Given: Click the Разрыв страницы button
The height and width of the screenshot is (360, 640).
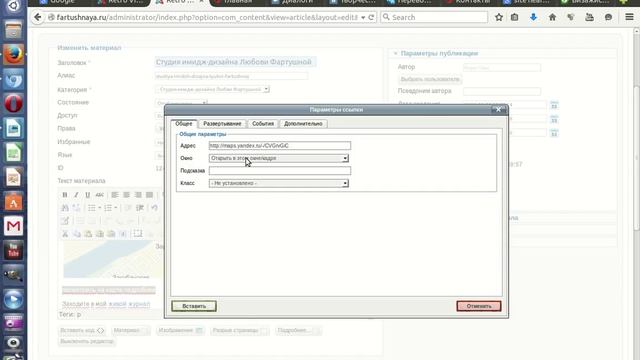Looking at the screenshot, I should coord(240,330).
